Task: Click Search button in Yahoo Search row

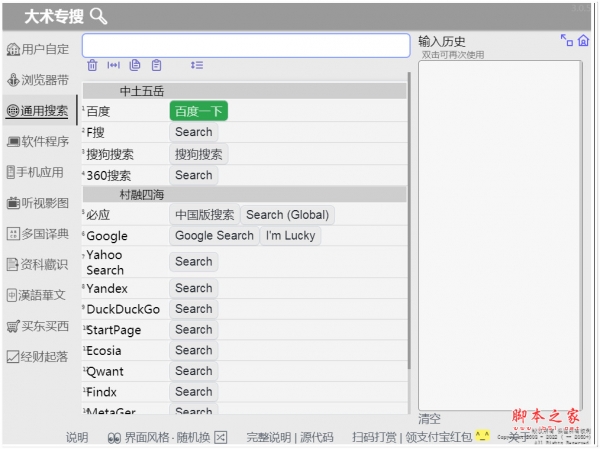Action: tap(194, 262)
